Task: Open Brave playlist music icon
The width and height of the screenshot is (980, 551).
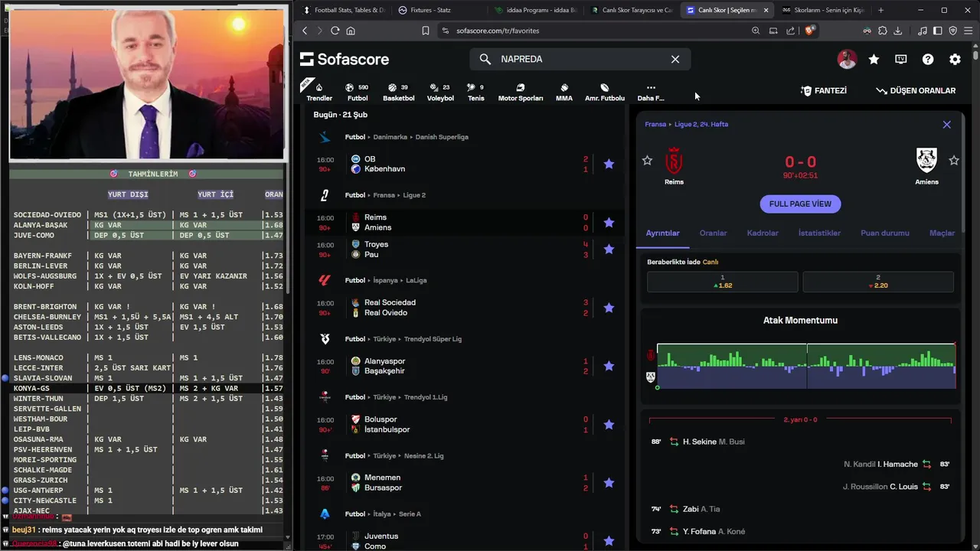Action: click(x=923, y=31)
